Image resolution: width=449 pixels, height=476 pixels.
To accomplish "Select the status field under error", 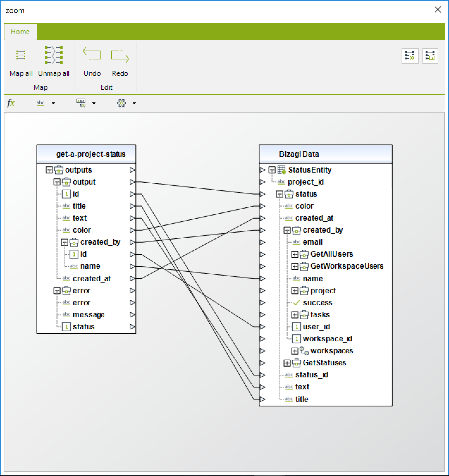I will pyautogui.click(x=83, y=327).
